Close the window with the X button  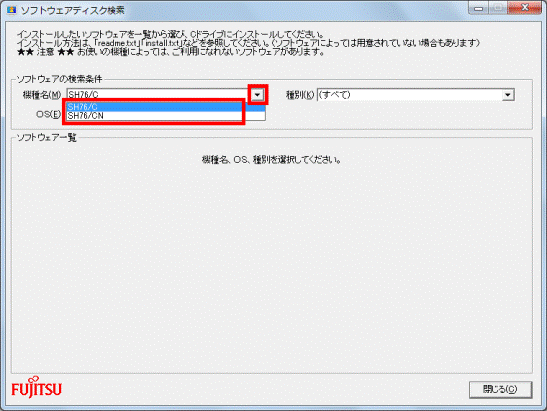click(525, 8)
